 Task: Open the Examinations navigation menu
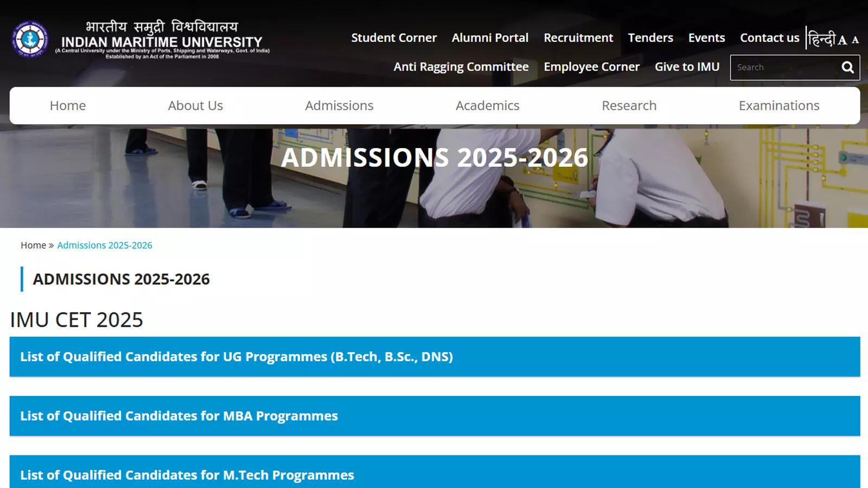[x=779, y=106]
